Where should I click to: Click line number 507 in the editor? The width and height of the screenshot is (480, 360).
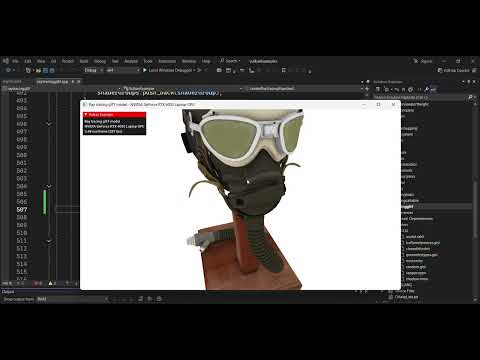click(x=22, y=210)
